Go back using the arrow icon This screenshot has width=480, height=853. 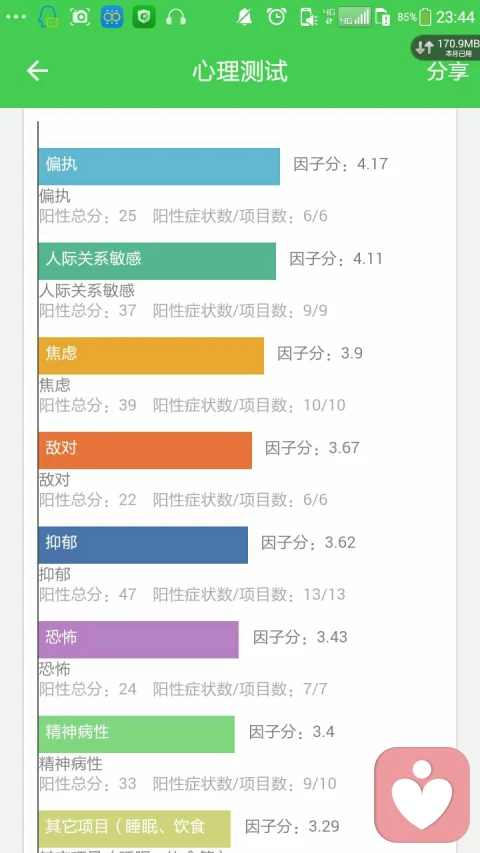[38, 71]
